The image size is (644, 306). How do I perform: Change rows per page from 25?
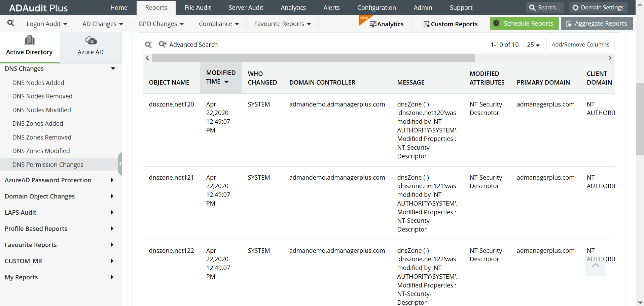(x=533, y=45)
